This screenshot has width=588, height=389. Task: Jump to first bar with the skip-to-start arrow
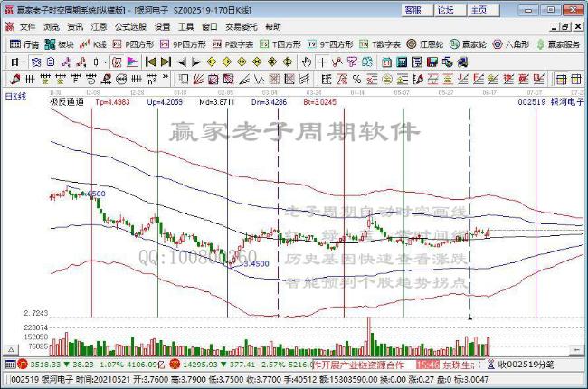(151, 62)
